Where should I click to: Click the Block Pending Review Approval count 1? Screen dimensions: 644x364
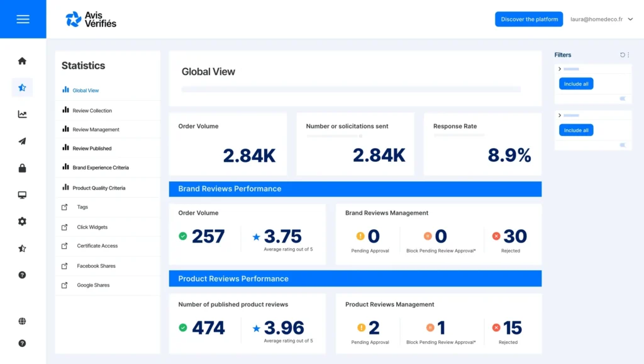[441, 328]
